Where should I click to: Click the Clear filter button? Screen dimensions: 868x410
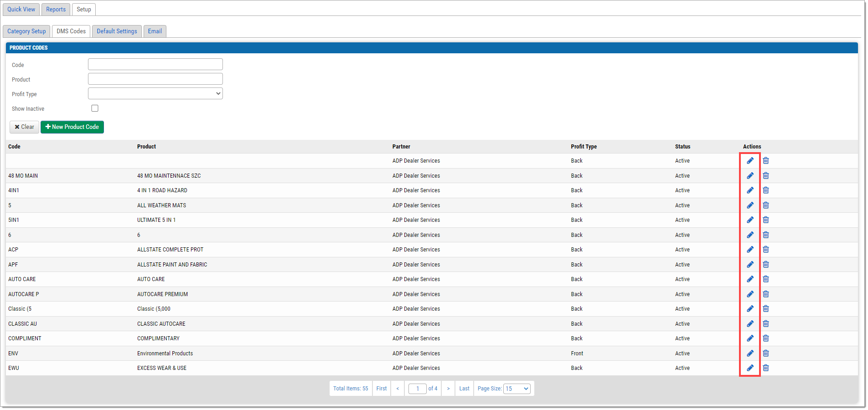pyautogui.click(x=24, y=127)
